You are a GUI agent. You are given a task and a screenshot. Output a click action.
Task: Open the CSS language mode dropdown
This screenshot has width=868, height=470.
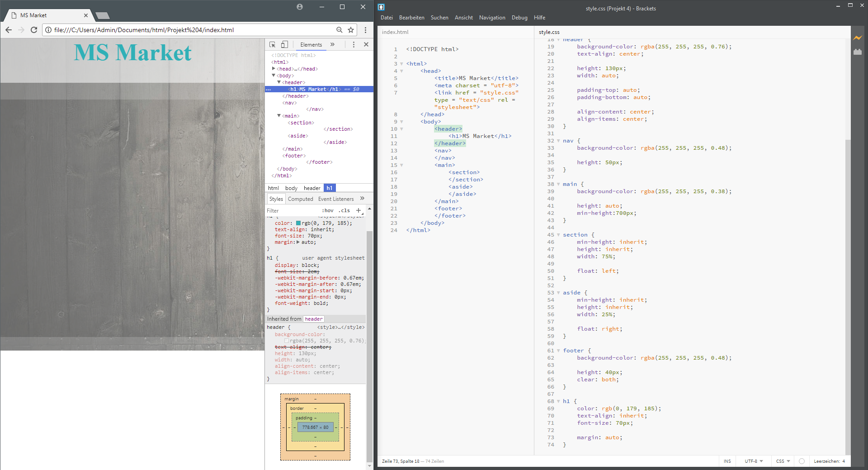tap(782, 461)
